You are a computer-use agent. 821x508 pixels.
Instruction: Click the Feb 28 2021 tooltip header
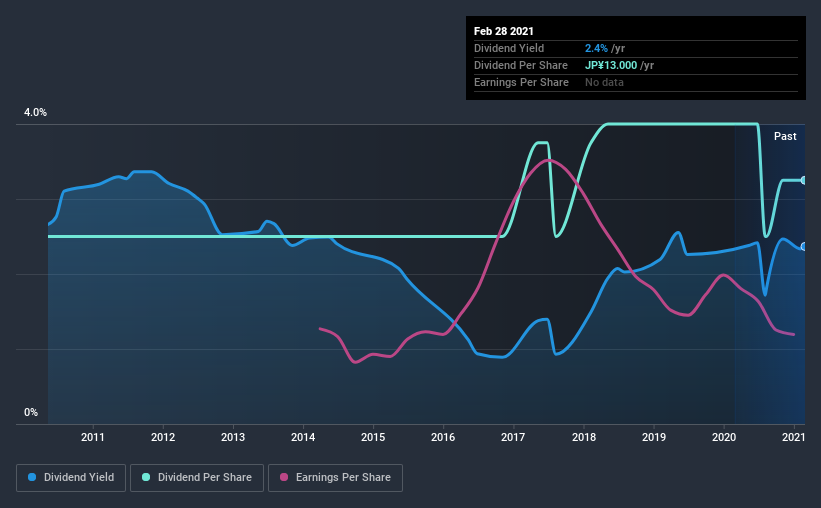(x=504, y=31)
